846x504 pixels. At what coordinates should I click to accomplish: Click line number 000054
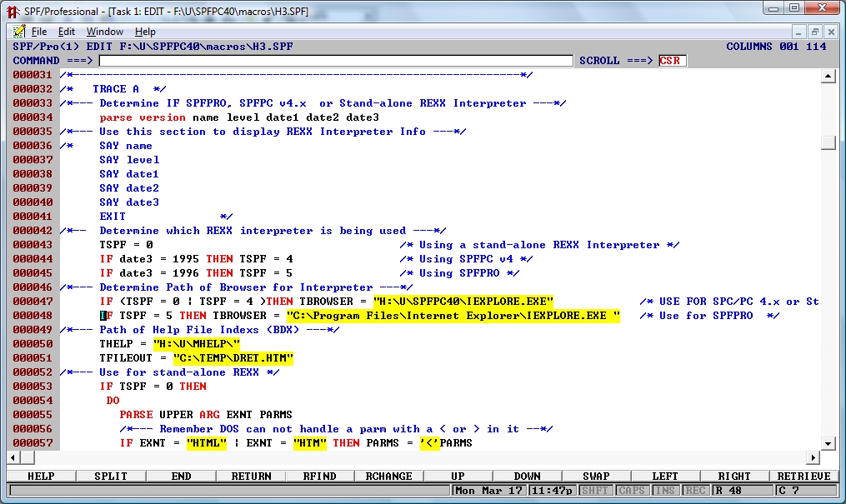(33, 401)
